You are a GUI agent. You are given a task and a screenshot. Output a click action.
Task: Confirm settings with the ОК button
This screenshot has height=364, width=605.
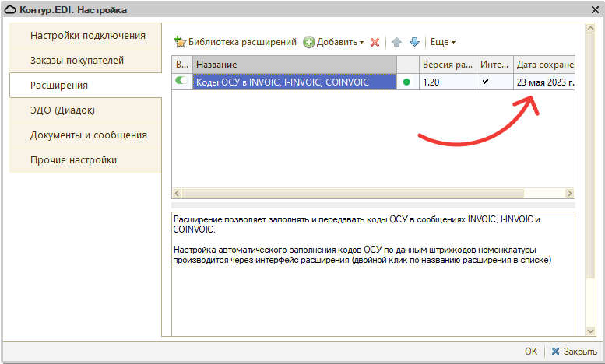pos(531,352)
